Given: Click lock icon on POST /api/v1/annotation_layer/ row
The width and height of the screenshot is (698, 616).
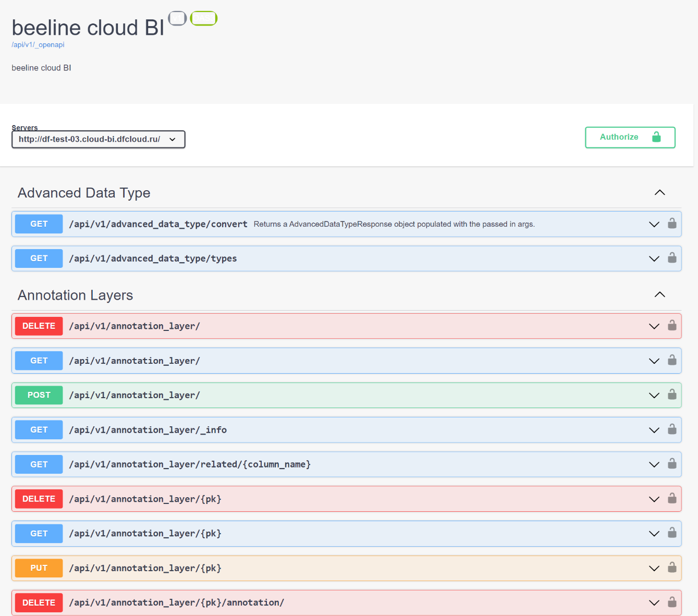Looking at the screenshot, I should [x=672, y=395].
